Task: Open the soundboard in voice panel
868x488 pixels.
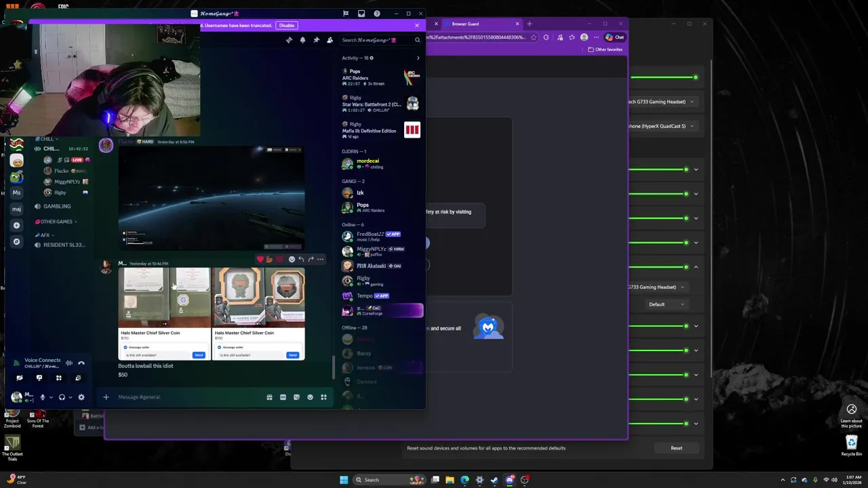Action: (x=78, y=378)
